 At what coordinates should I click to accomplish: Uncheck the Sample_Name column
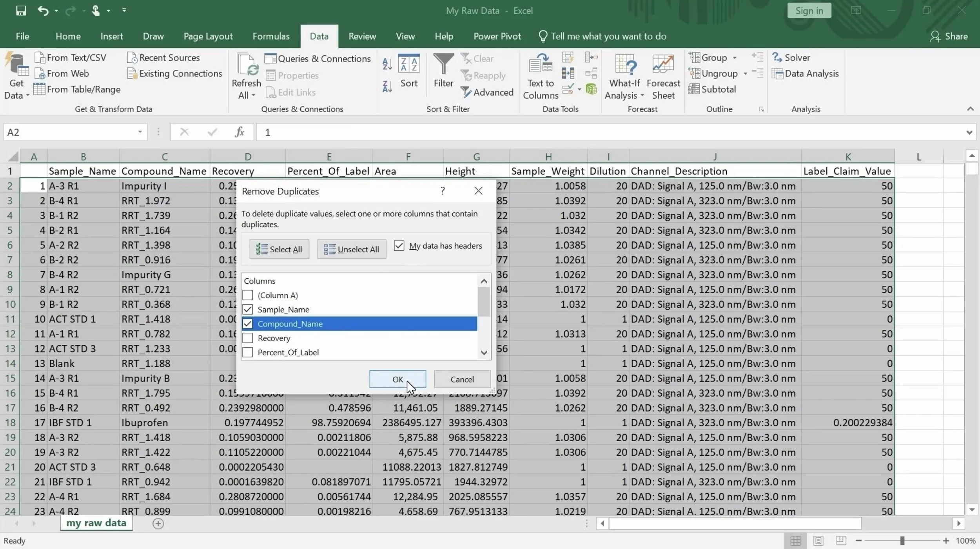[247, 309]
